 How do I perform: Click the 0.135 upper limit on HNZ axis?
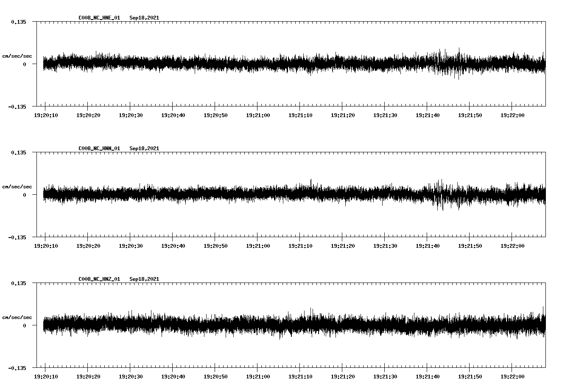tap(18, 283)
